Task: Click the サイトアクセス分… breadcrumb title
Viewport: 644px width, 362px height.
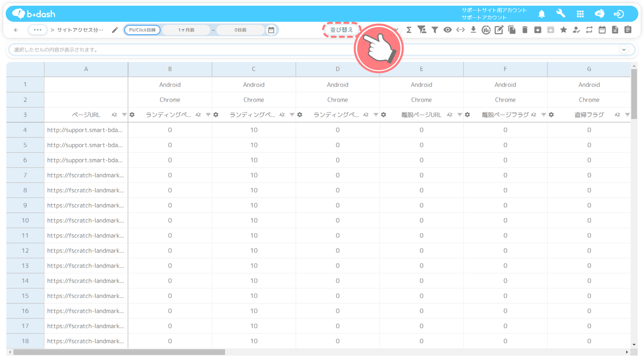Action: click(x=80, y=30)
